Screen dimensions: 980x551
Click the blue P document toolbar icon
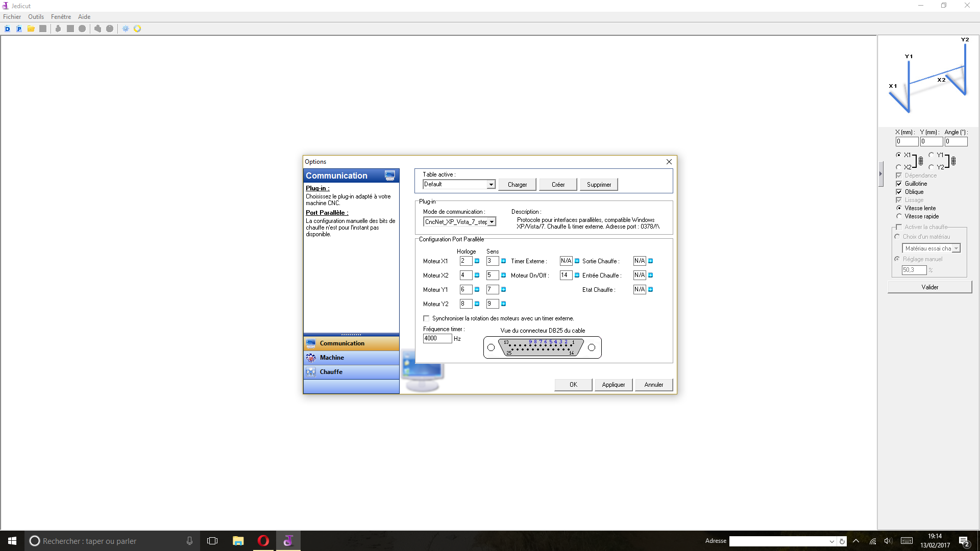(19, 29)
